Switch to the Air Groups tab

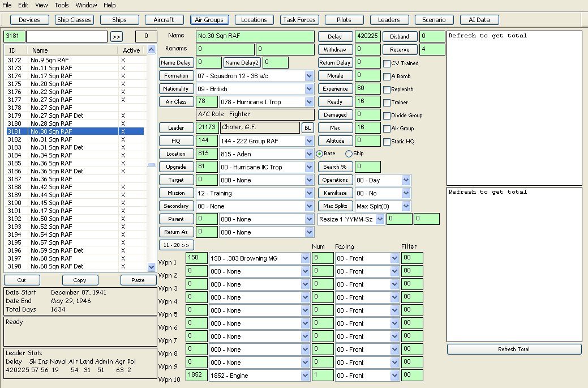click(209, 19)
